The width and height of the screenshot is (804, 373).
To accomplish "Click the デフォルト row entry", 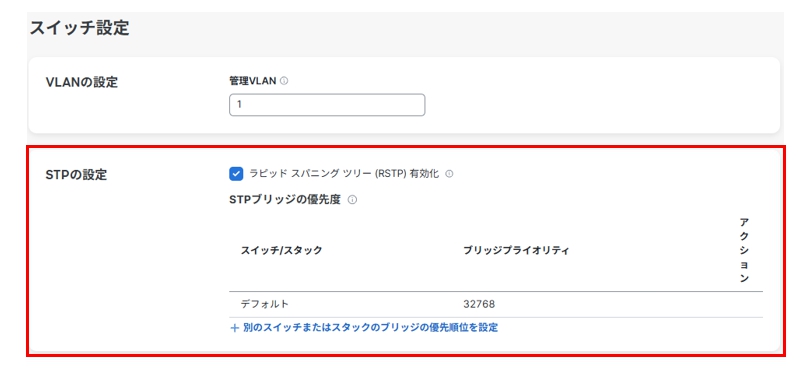I will coord(265,304).
